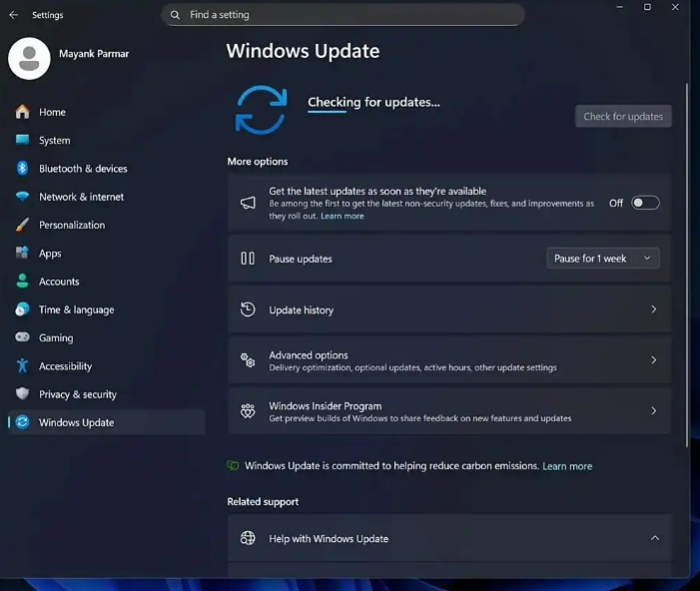Click the vertical scrollbar on the right
Viewport: 700px width, 591px height.
(687, 265)
